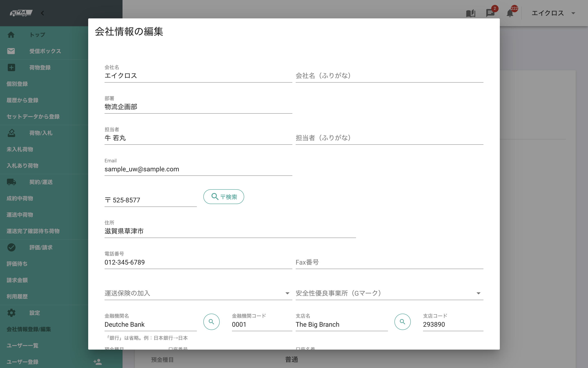Open 会社情報登録/編集 in the sidebar
588x368 pixels.
pos(29,329)
